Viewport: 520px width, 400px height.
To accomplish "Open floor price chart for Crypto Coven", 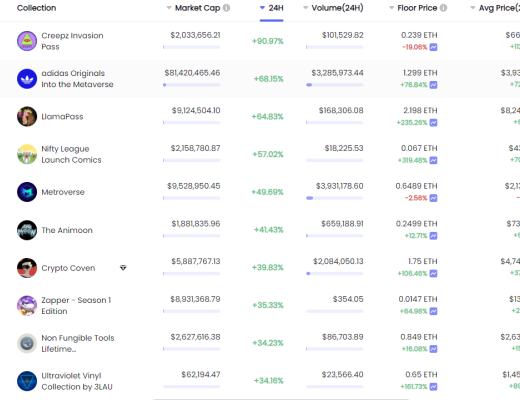I will pos(433,274).
